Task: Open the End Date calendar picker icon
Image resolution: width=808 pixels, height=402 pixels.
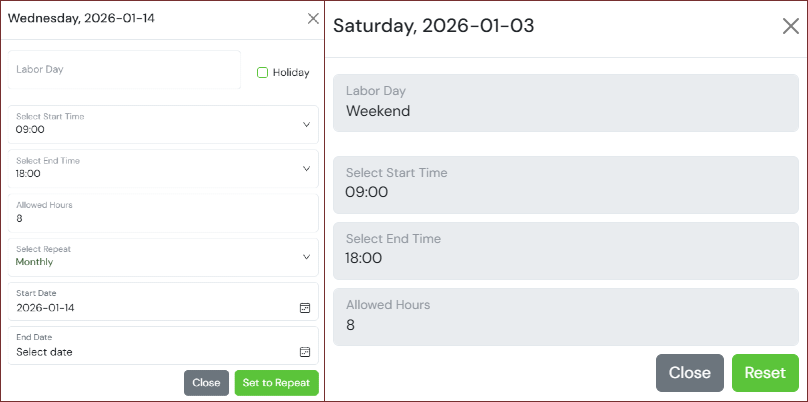Action: point(305,352)
